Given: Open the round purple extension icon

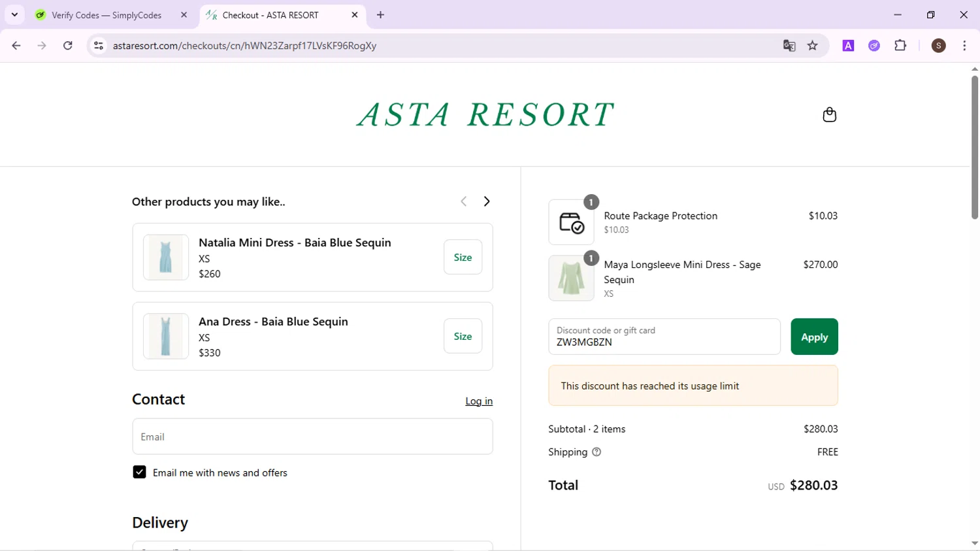Looking at the screenshot, I should pyautogui.click(x=874, y=46).
